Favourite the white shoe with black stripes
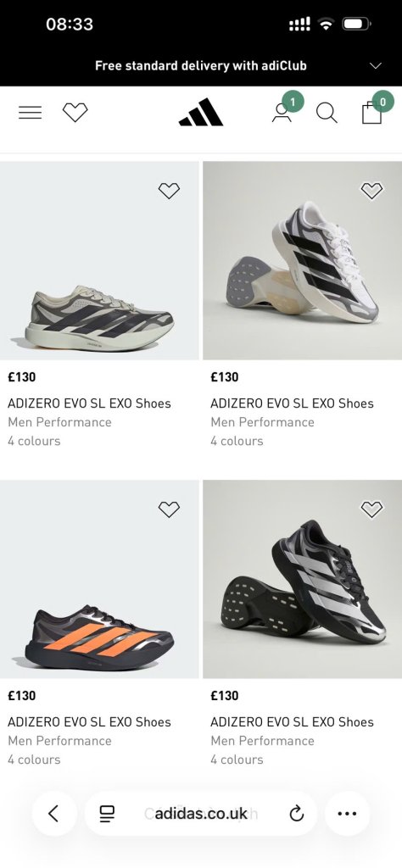Image resolution: width=402 pixels, height=868 pixels. click(371, 191)
